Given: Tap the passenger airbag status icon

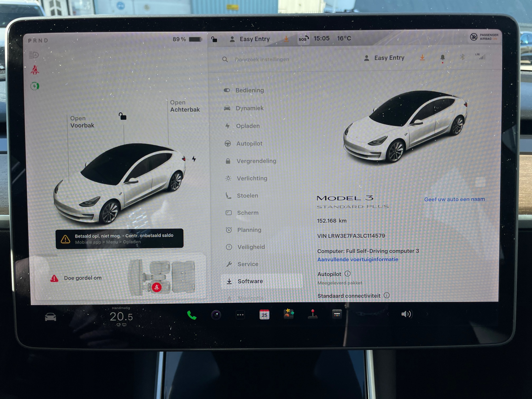Looking at the screenshot, I should [x=484, y=37].
